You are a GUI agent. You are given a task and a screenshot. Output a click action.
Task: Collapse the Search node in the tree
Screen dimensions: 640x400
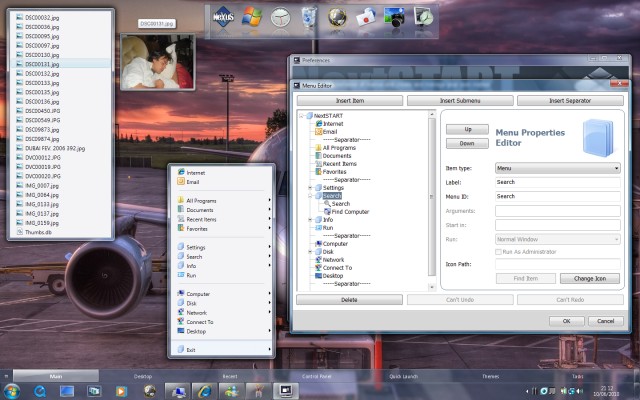tap(311, 196)
